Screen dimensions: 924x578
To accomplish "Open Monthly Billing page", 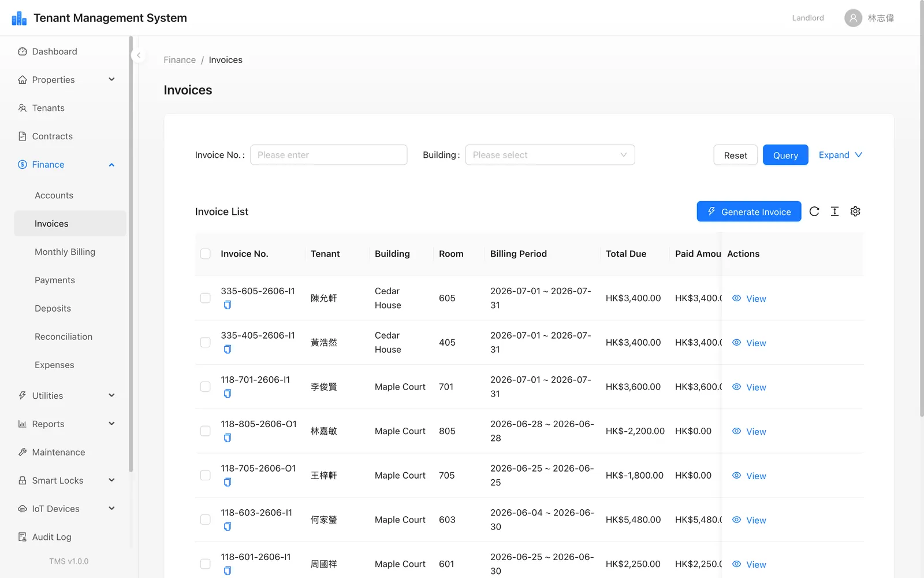I will point(70,252).
